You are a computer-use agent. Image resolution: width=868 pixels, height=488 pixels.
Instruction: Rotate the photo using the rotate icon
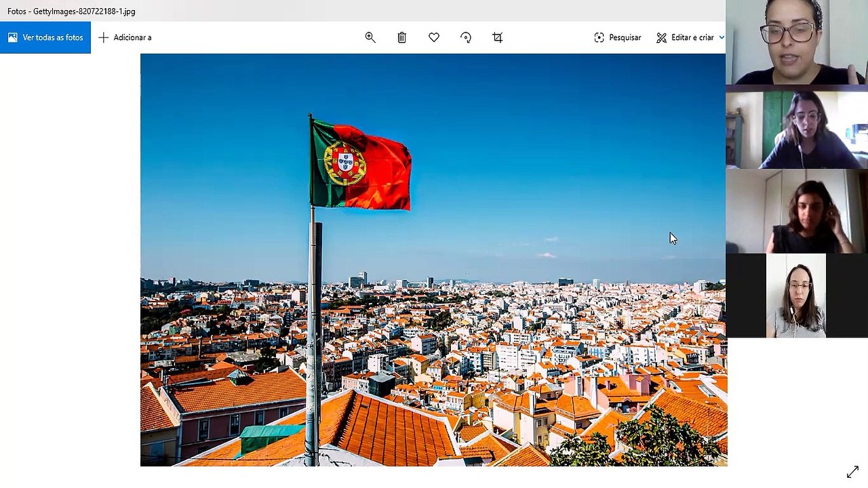(x=466, y=37)
